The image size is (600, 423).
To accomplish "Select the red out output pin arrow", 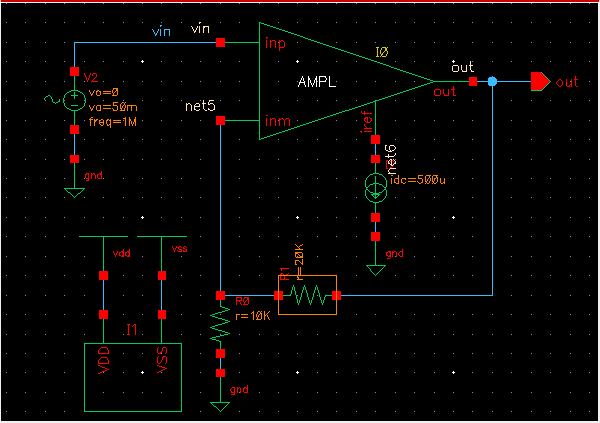I will [540, 81].
